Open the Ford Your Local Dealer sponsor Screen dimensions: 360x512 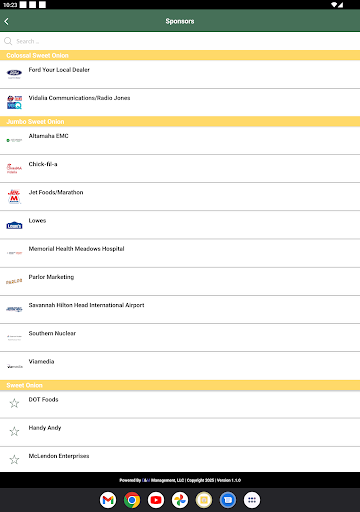point(180,74)
